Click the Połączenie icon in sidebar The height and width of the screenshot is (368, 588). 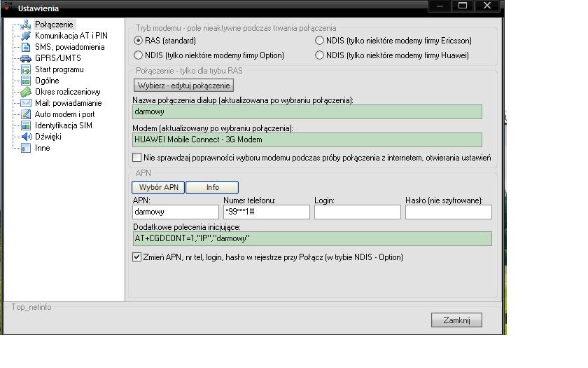click(26, 25)
